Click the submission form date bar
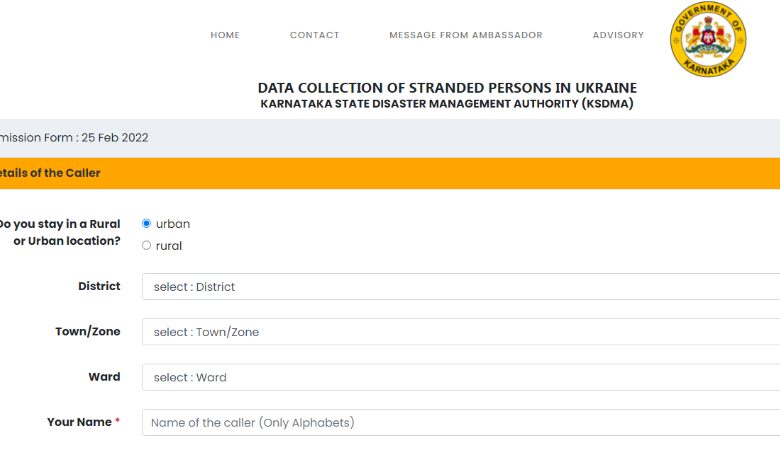 390,138
